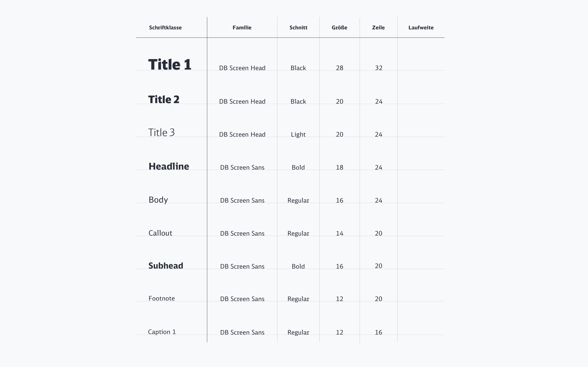Select the Größe column header
The height and width of the screenshot is (367, 588).
point(339,28)
